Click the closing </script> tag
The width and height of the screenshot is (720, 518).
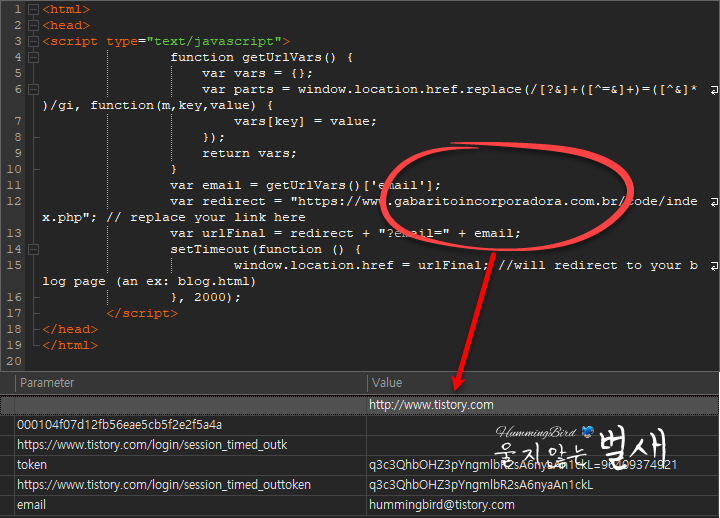click(x=142, y=313)
